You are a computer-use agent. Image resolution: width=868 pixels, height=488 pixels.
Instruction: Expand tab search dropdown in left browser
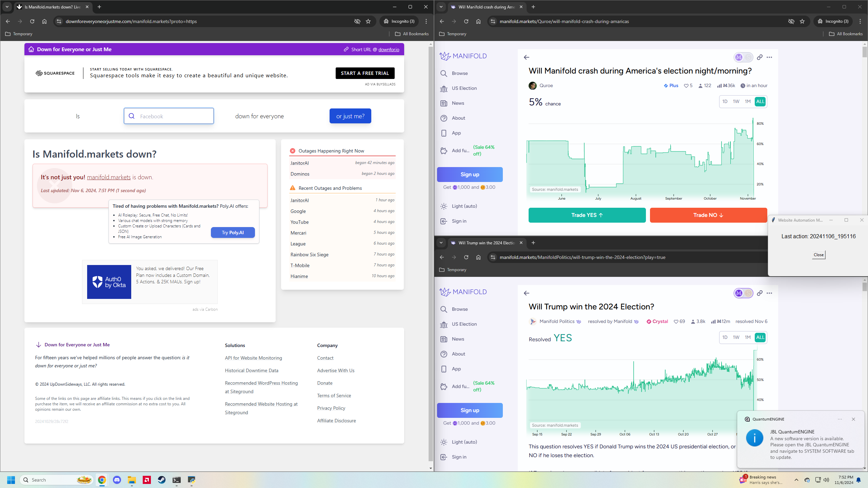point(7,7)
